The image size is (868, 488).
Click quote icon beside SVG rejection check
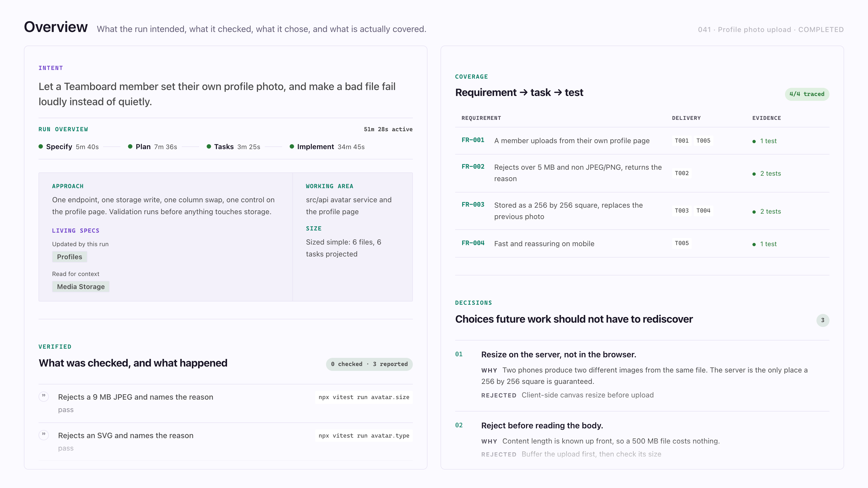tap(43, 435)
